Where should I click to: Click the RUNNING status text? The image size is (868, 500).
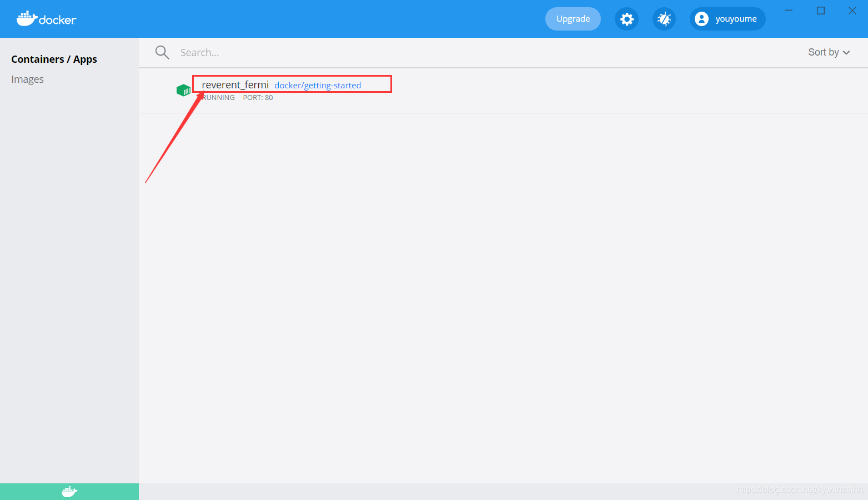(218, 98)
